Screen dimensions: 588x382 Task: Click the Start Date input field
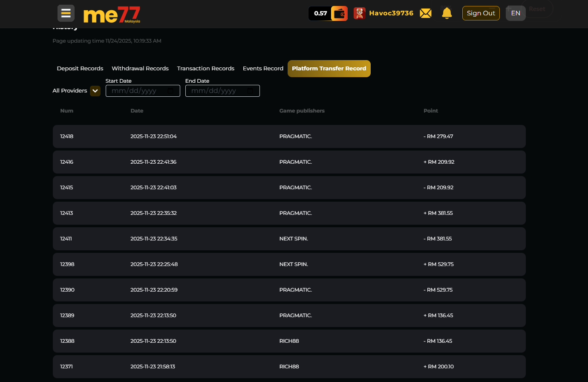click(x=136, y=91)
